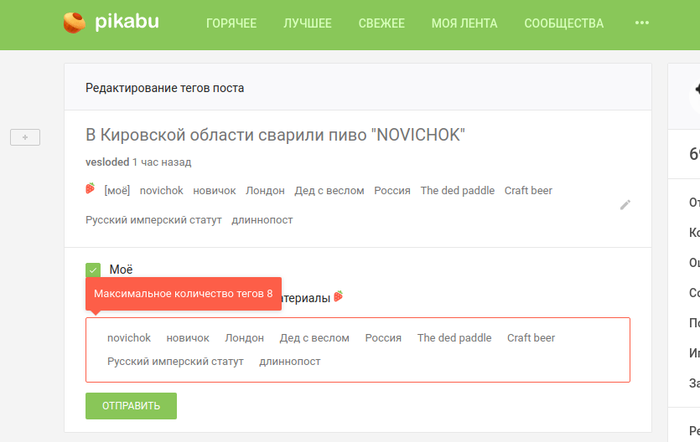Select Россия tag in the tag editor field
The height and width of the screenshot is (442, 700).
pos(383,338)
